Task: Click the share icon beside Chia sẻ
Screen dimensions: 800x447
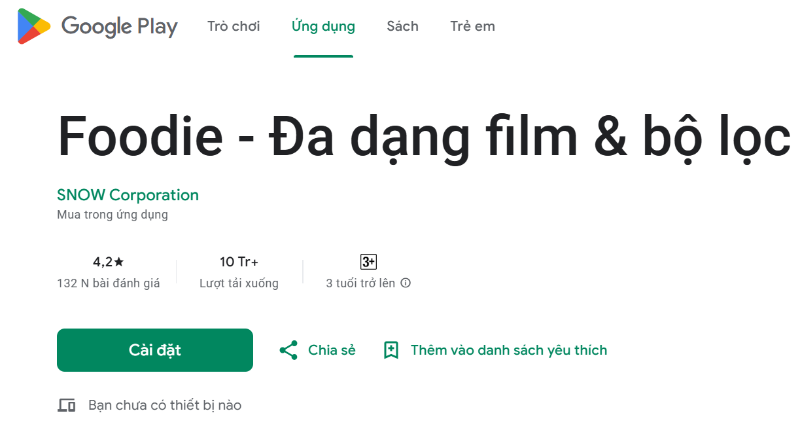Action: coord(289,350)
